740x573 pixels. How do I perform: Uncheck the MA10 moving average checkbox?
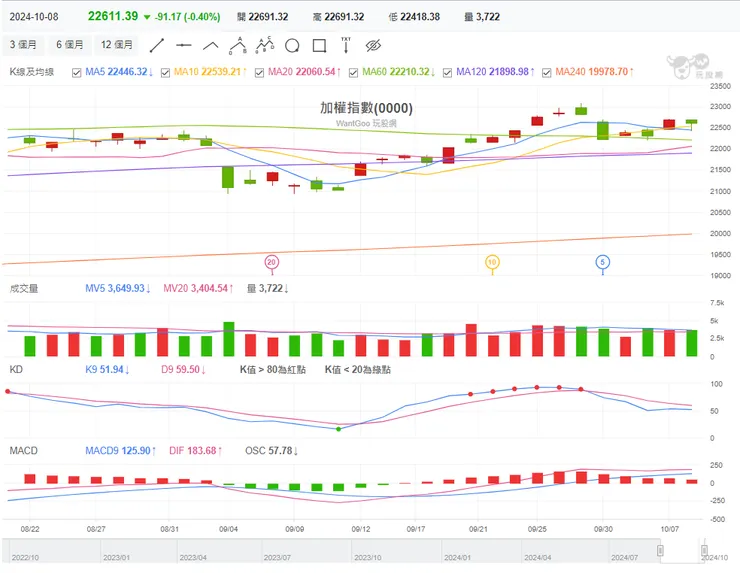165,73
